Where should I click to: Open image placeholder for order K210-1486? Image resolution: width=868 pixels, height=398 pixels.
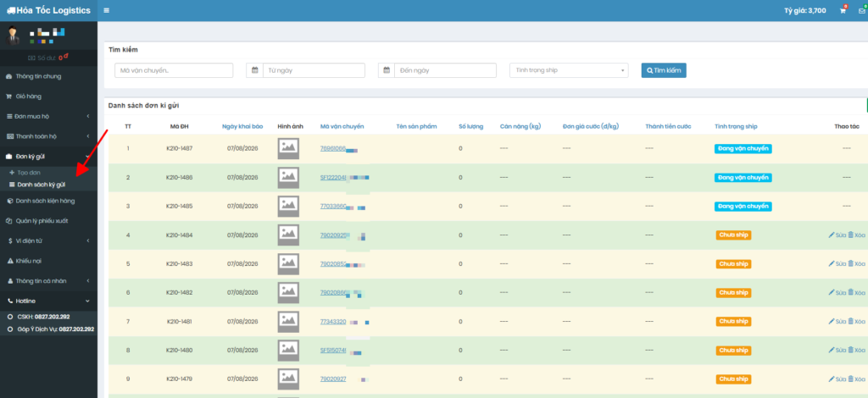click(x=288, y=178)
